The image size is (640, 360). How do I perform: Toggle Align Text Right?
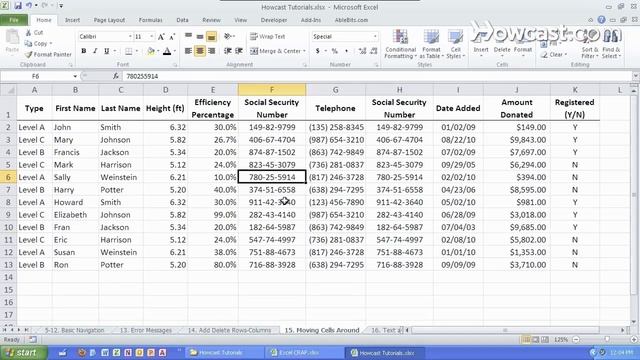point(211,51)
